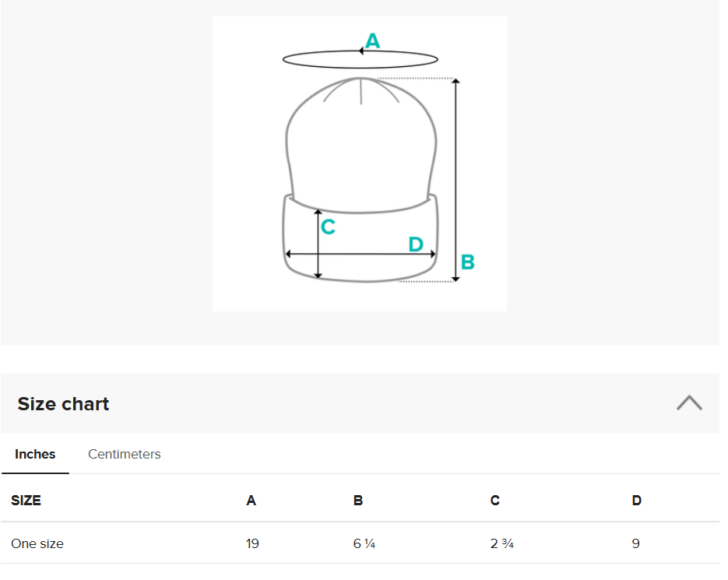The width and height of the screenshot is (728, 580).
Task: Click the 6 ¼ value under B
Action: point(364,543)
